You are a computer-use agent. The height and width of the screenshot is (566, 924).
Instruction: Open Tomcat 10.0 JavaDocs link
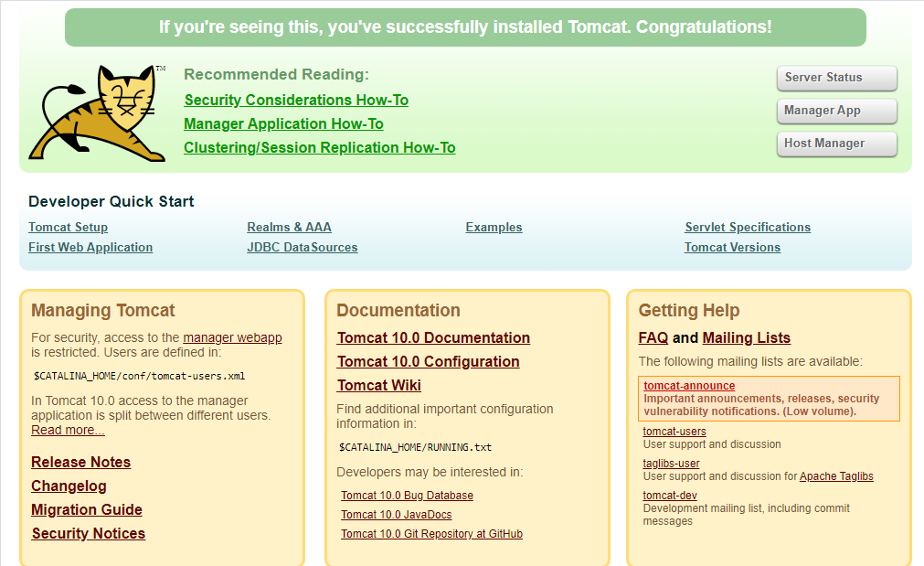396,514
